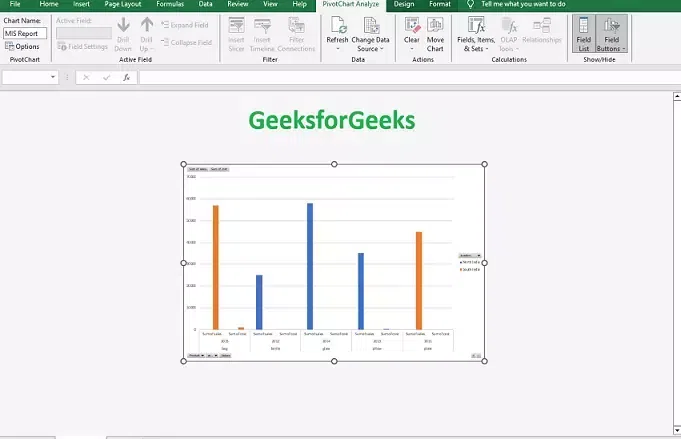The width and height of the screenshot is (681, 439).
Task: Click the vertical scrollbar up arrow
Action: (677, 96)
